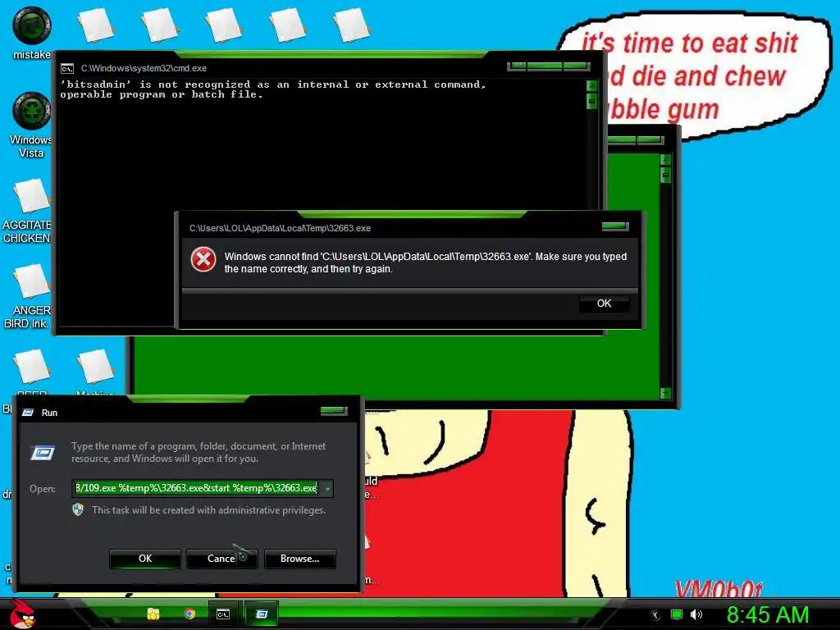Screen dimensions: 840x630
Task: Show hidden tray icons arrow
Action: click(655, 614)
